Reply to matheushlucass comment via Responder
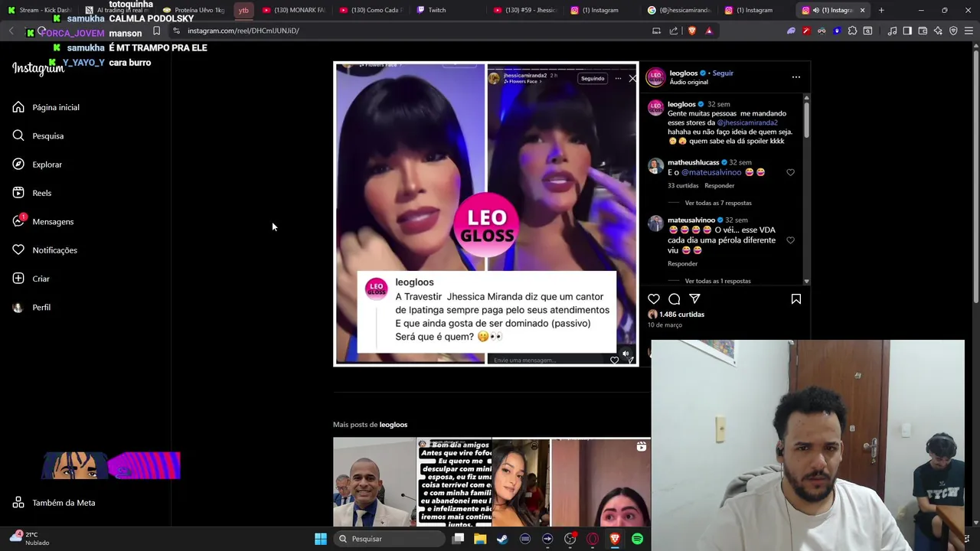980x551 pixels. point(719,186)
